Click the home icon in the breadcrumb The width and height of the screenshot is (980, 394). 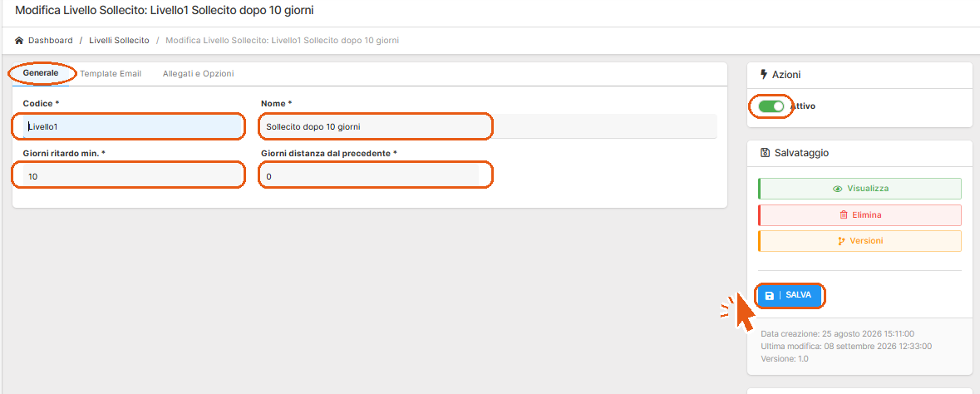tap(19, 41)
